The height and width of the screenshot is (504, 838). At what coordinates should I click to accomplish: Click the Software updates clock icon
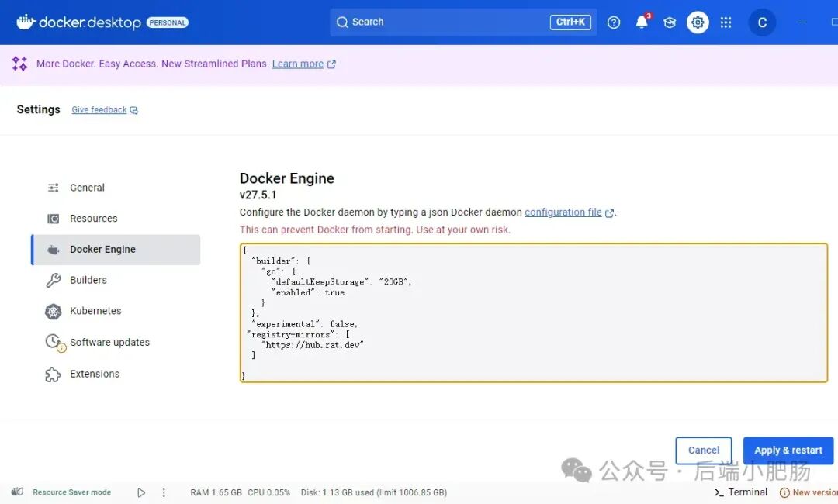point(54,342)
